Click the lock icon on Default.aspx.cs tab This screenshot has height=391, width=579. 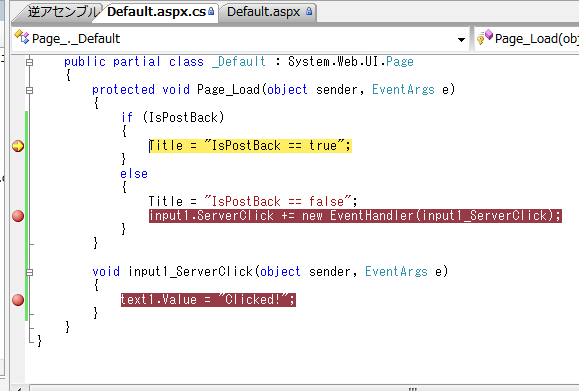[x=211, y=11]
